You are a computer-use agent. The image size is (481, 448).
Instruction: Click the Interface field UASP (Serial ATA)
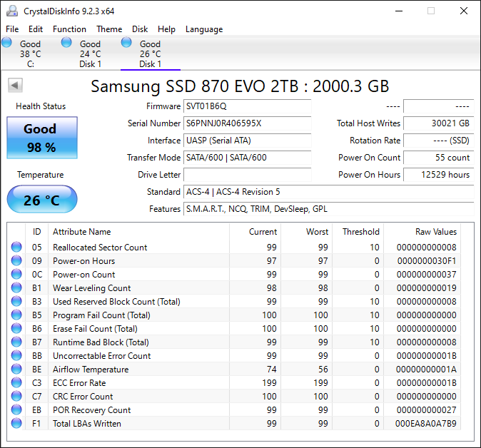[x=247, y=141]
